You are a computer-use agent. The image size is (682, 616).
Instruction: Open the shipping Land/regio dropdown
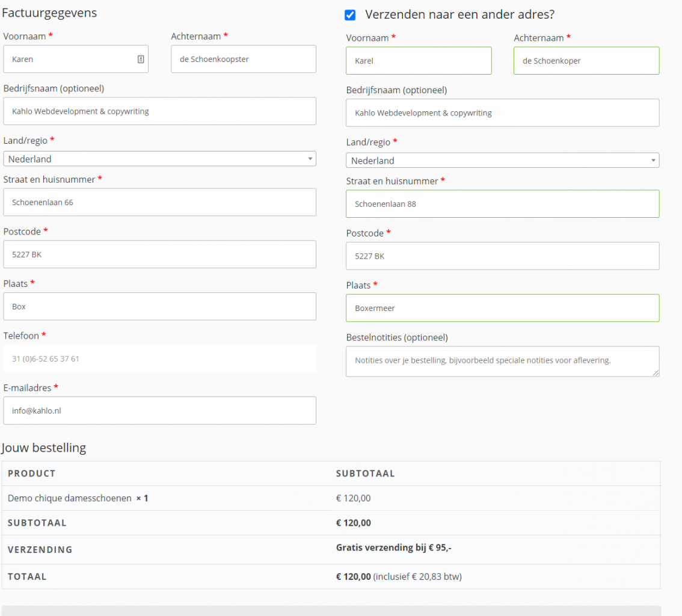click(502, 161)
